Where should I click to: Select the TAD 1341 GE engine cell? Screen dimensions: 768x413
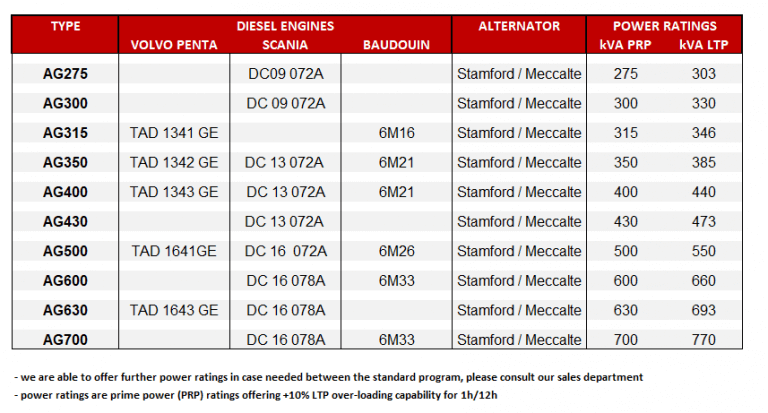174,133
